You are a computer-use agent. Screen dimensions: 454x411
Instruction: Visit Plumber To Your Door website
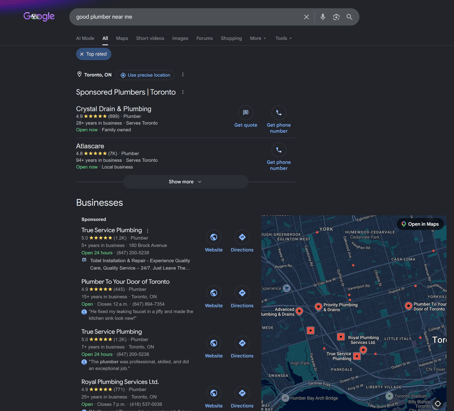click(x=214, y=297)
